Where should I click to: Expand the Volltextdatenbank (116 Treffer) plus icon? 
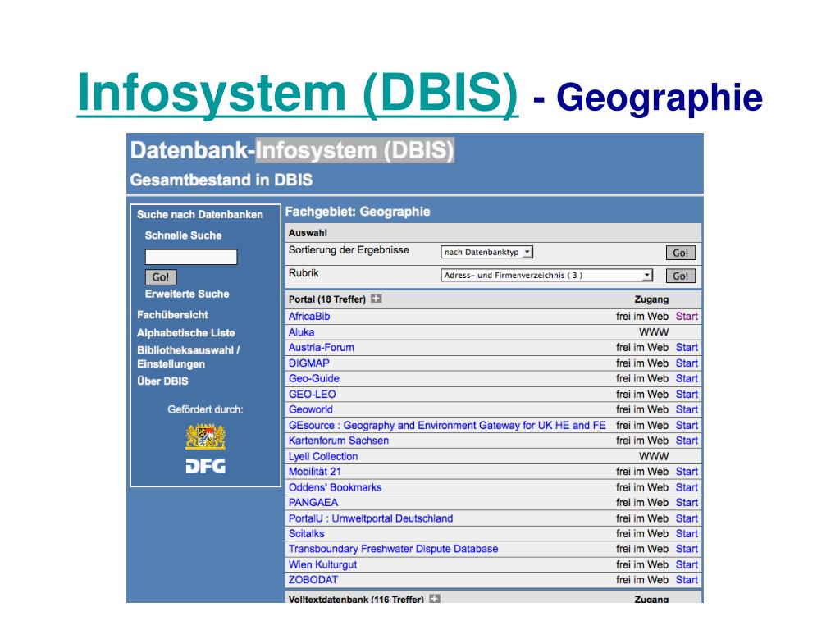[435, 598]
